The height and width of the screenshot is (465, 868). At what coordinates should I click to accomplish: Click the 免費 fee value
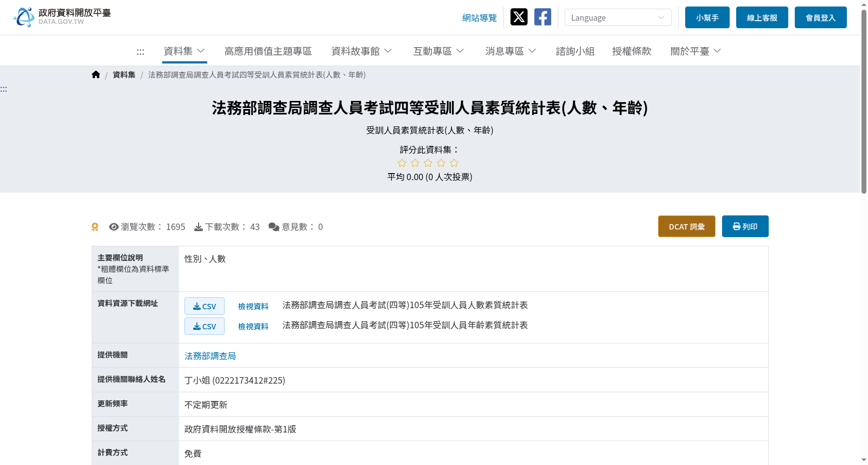[x=193, y=454]
